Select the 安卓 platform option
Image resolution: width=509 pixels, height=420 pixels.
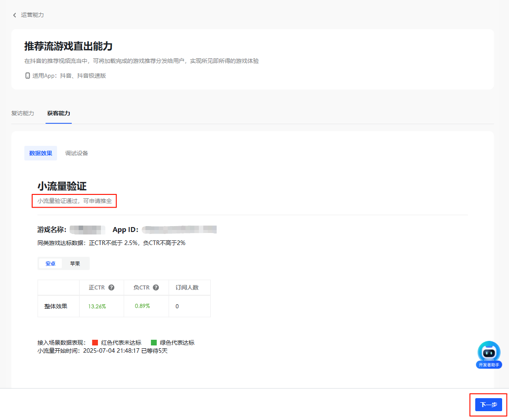coord(50,264)
